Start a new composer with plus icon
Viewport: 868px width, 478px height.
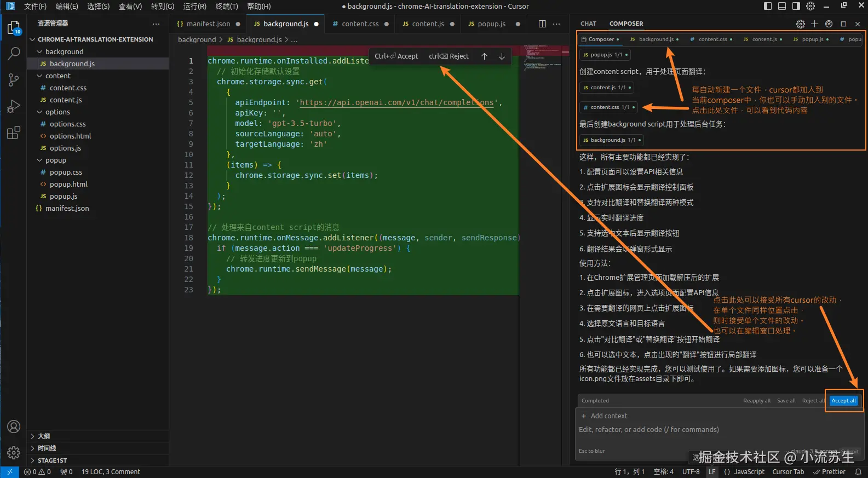point(814,24)
